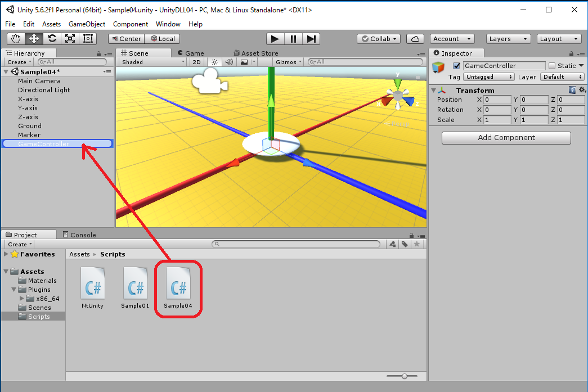Open the Tag Untagged dropdown
Viewport: 588px width, 392px height.
coord(488,77)
